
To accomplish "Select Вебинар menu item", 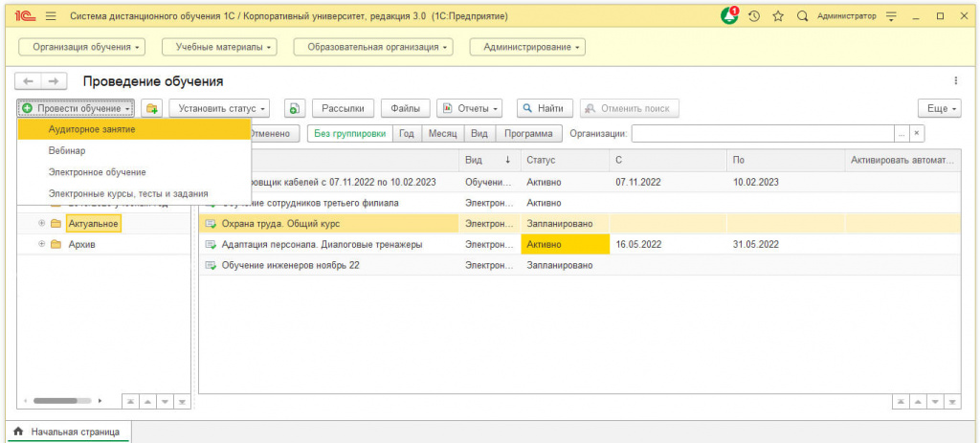I will pos(134,150).
